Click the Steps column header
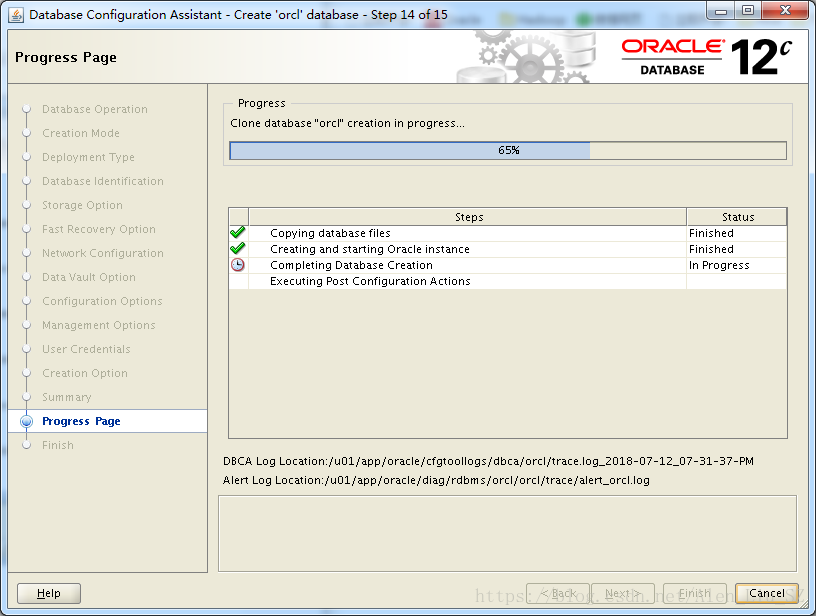 click(x=468, y=217)
